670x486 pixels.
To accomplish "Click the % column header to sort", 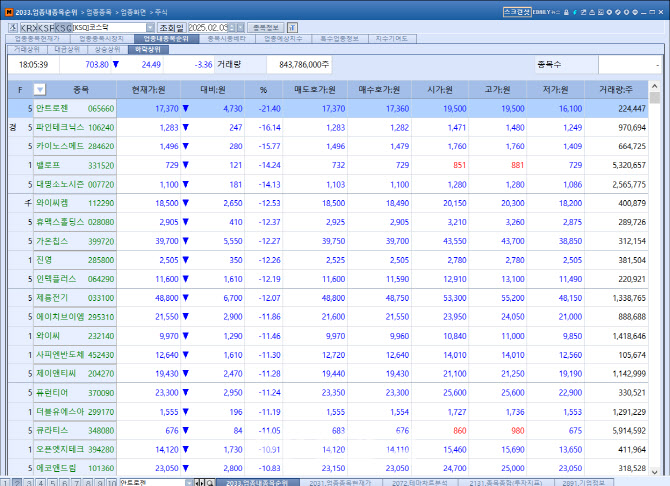I will coord(263,90).
